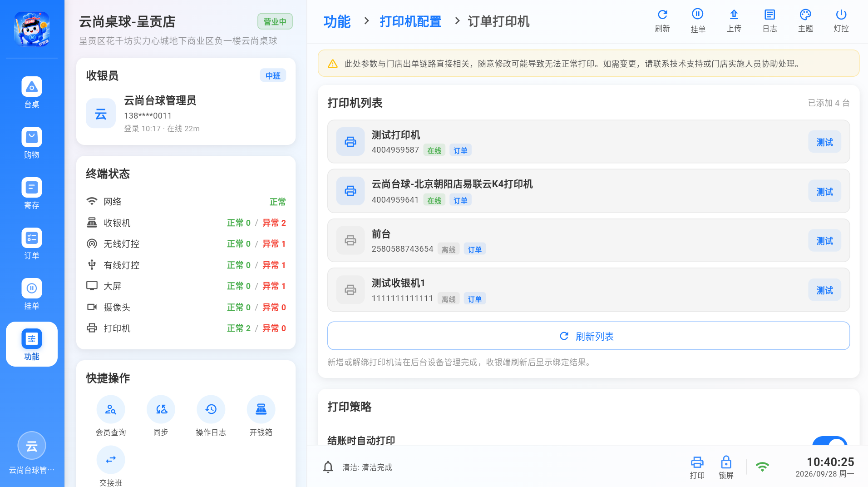868x487 pixels.
Task: Open the 台桌 sidebar icon
Action: [31, 93]
